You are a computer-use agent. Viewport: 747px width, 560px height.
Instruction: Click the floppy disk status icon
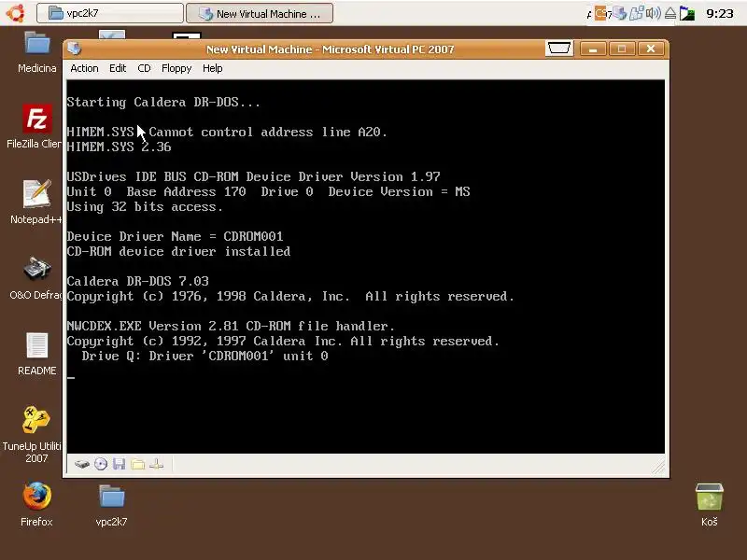[120, 464]
